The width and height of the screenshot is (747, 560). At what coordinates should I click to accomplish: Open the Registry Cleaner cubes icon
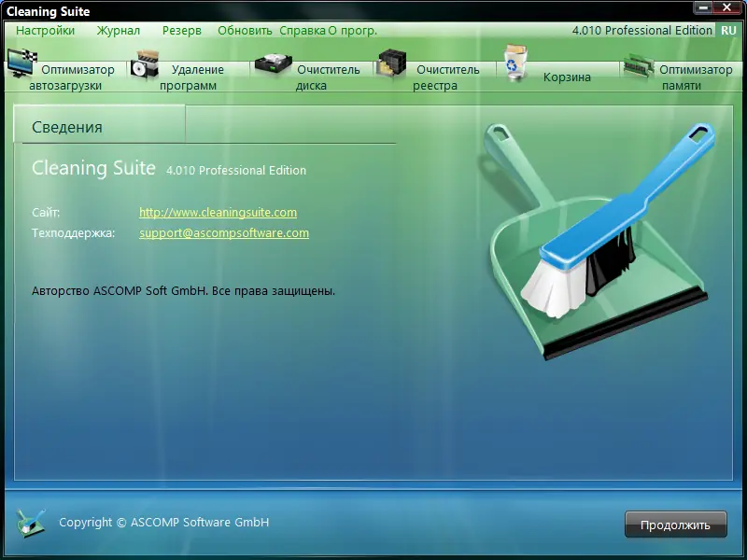point(391,63)
